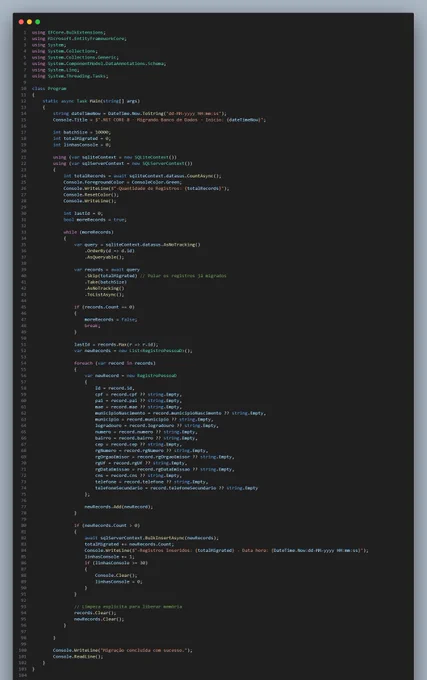
Task: Click the 'foreach (var record in records)' line
Action: pos(115,363)
